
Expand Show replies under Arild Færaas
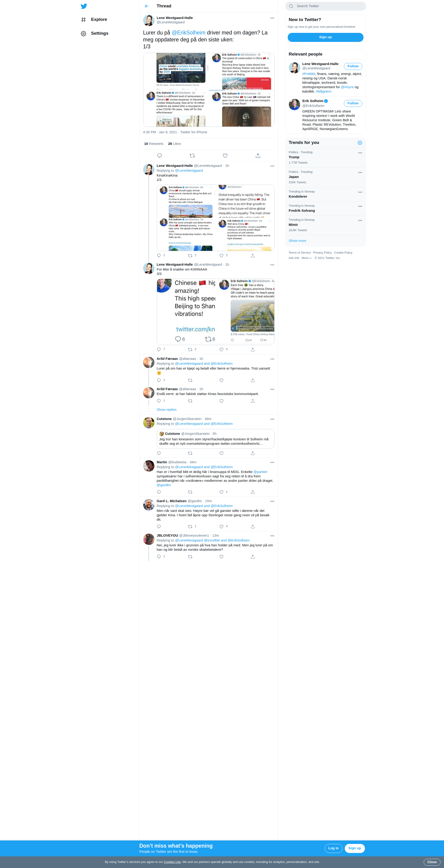pos(167,410)
